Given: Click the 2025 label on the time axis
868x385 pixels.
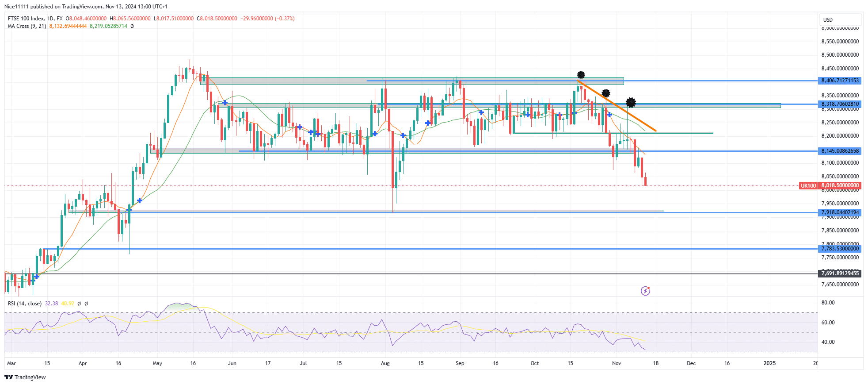Looking at the screenshot, I should 770,363.
